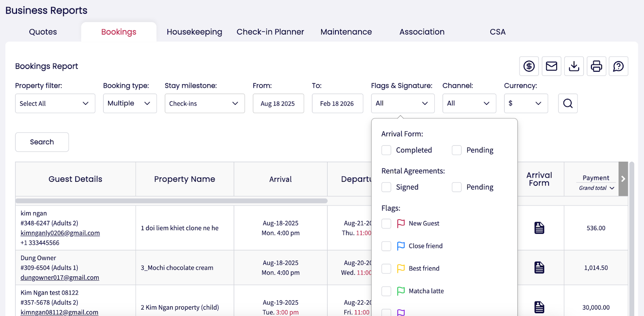Download the bookings report
Screen dimensions: 644x316
[x=574, y=66]
